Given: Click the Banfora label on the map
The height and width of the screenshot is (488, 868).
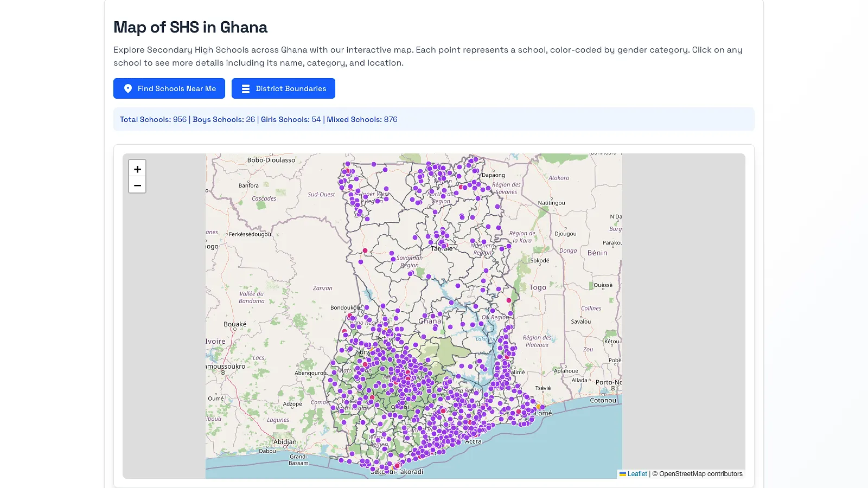Looking at the screenshot, I should coord(248,185).
